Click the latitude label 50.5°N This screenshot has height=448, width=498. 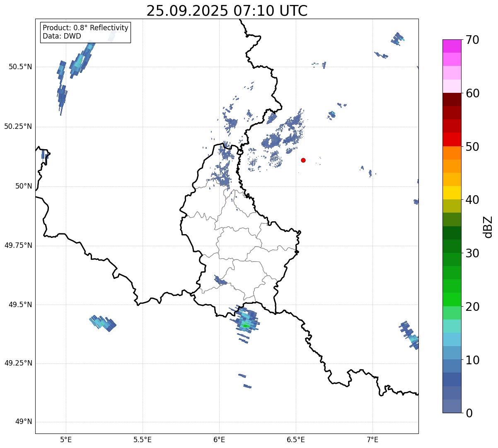pos(20,67)
